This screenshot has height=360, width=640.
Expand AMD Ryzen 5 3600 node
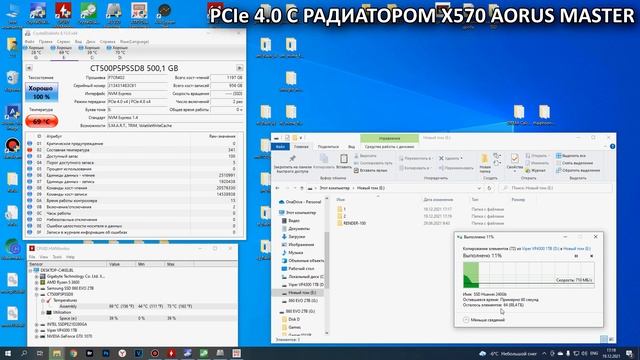click(x=37, y=282)
